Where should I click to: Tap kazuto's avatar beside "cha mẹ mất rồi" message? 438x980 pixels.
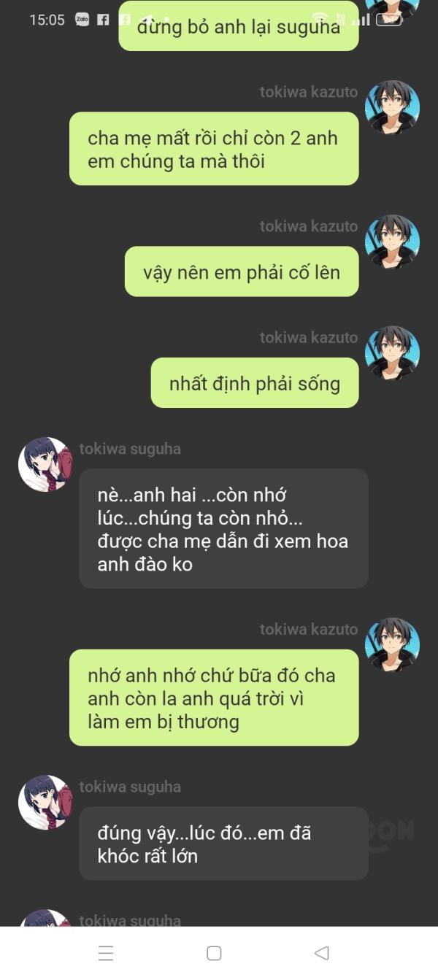point(392,107)
